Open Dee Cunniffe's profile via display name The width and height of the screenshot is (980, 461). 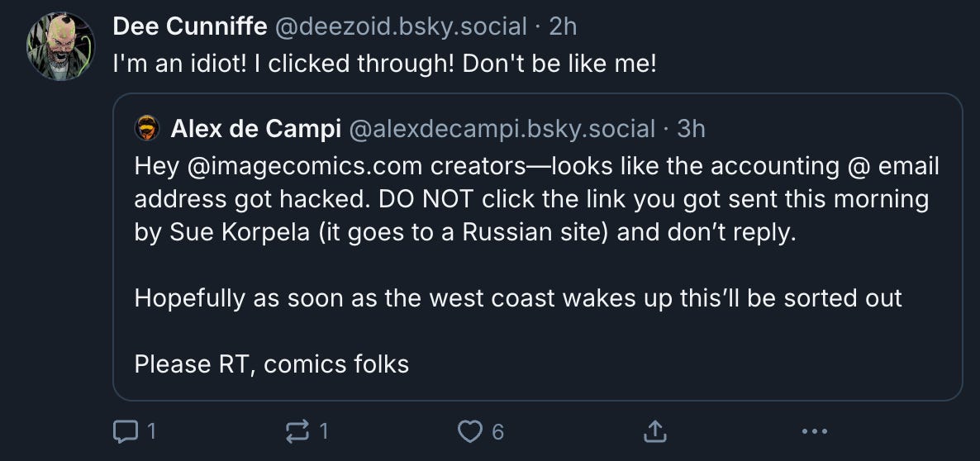click(x=190, y=26)
